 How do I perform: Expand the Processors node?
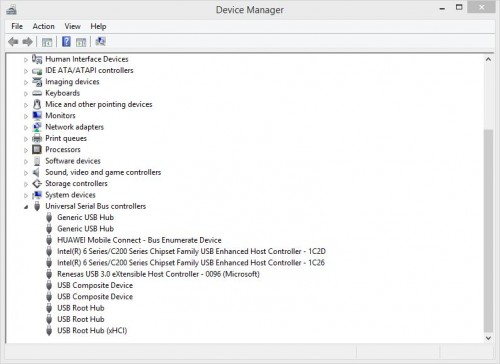(26, 151)
